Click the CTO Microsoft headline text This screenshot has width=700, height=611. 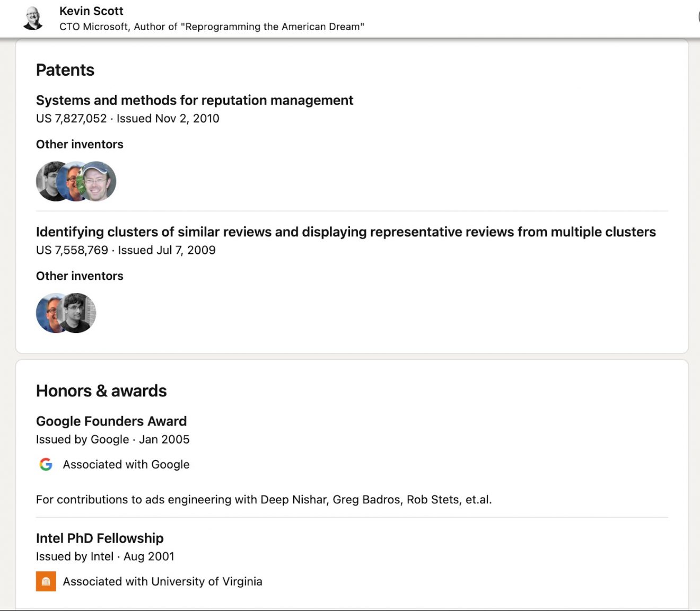[211, 26]
